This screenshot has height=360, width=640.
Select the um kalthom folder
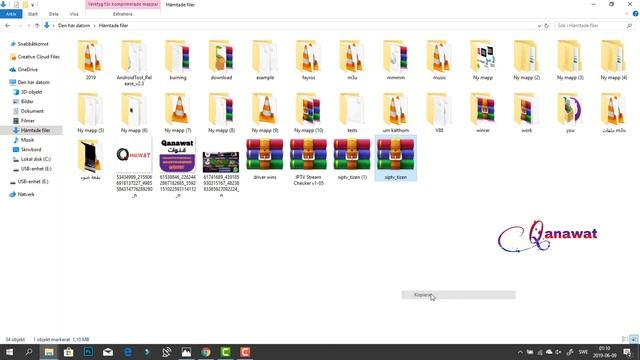396,113
